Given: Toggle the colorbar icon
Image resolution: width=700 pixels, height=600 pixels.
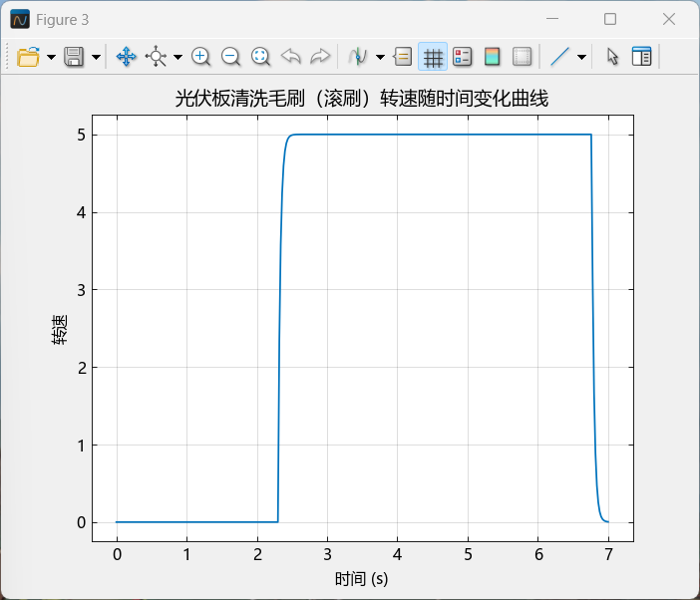Looking at the screenshot, I should pyautogui.click(x=492, y=57).
